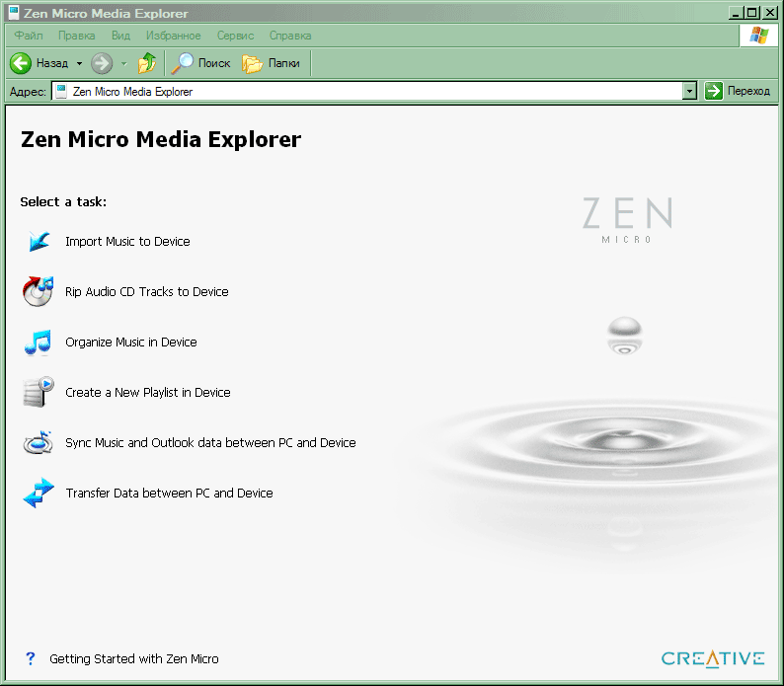Click the Create a New Playlist icon
This screenshot has height=686, width=784.
pos(38,393)
